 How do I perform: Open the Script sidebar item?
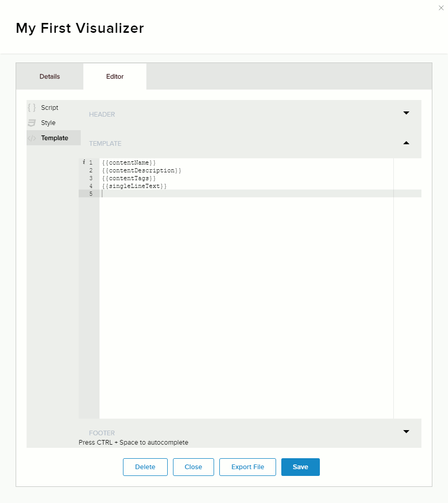click(48, 108)
